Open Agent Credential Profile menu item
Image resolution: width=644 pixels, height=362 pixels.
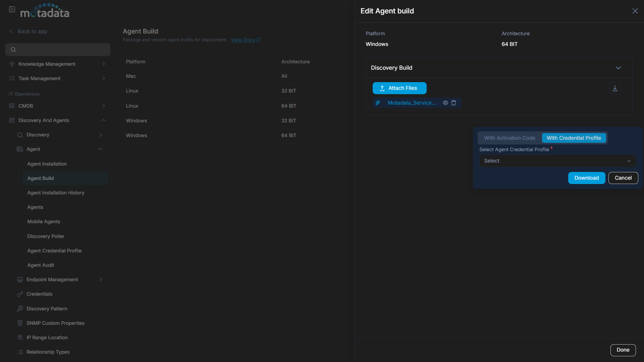coord(54,251)
